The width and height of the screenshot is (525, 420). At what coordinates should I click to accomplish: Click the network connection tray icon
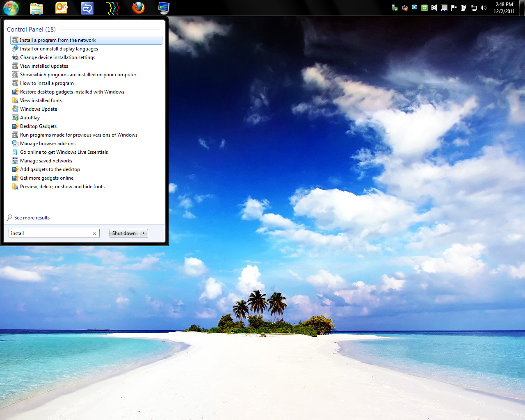pos(474,8)
